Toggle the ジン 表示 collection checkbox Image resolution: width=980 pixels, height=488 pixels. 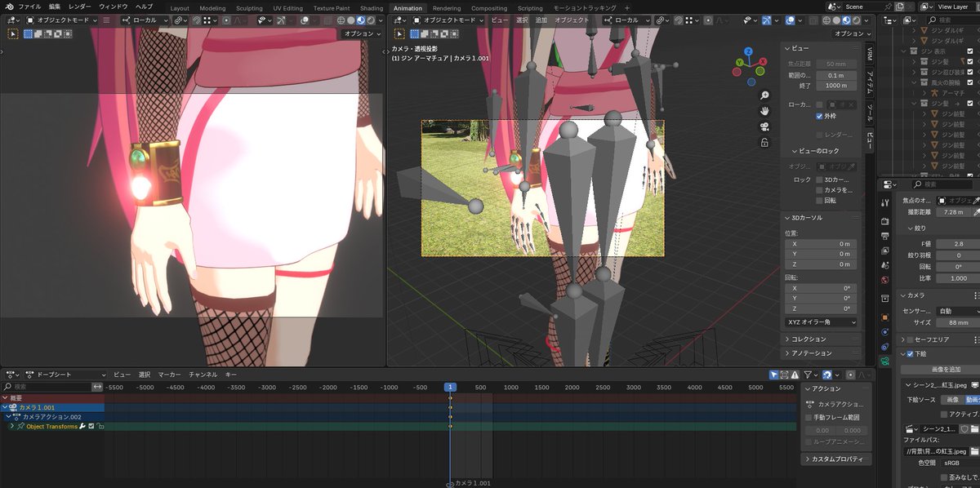tap(970, 51)
